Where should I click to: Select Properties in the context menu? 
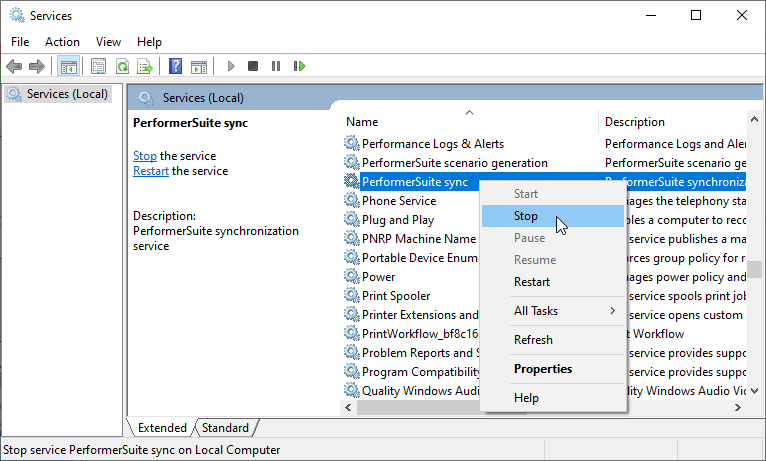[543, 369]
